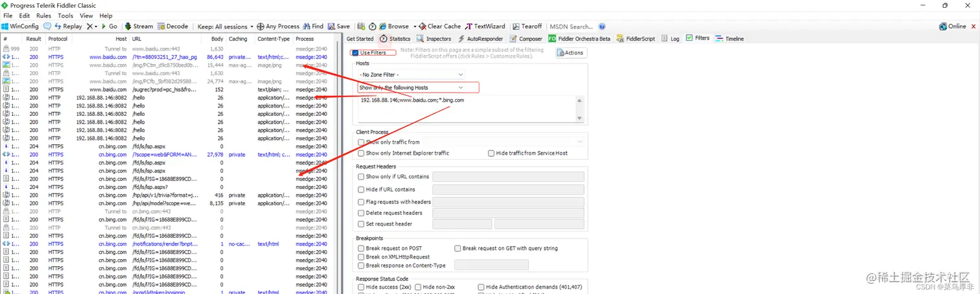Open the TextWizard tool

pyautogui.click(x=485, y=27)
